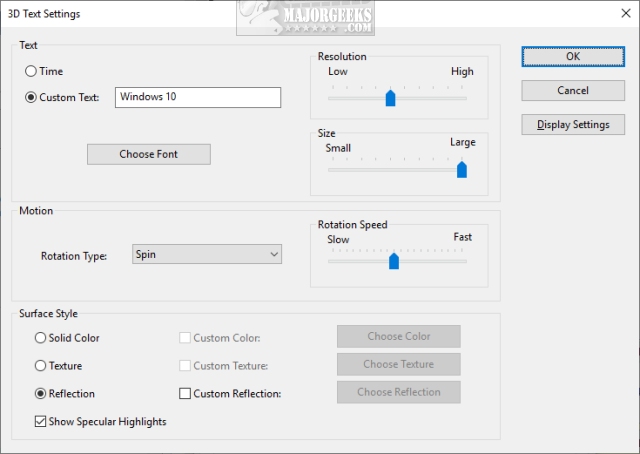Click the Rotation Speed slider thumb
Image resolution: width=640 pixels, height=454 pixels.
tap(394, 261)
